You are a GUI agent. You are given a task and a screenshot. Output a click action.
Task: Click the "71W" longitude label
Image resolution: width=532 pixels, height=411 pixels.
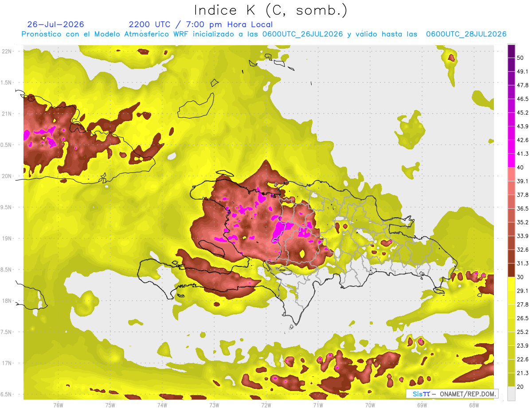tap(318, 405)
